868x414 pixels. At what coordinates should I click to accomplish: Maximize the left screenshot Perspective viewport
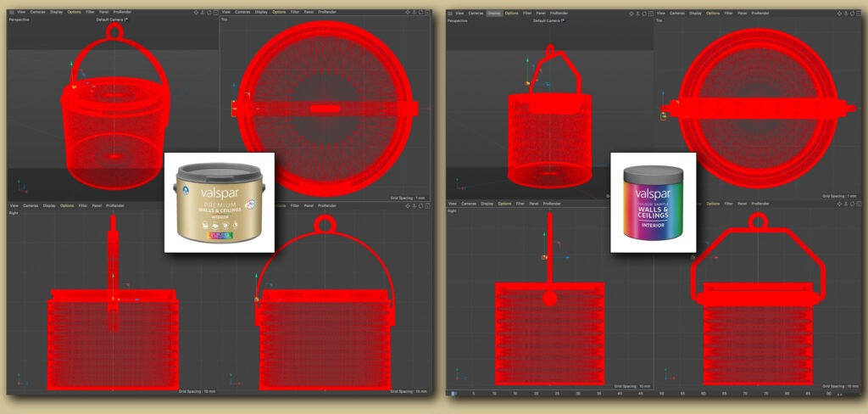click(215, 12)
